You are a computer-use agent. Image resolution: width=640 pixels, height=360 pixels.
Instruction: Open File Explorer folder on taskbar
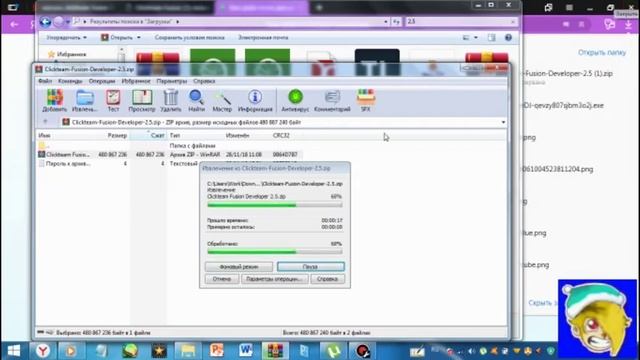tap(188, 351)
